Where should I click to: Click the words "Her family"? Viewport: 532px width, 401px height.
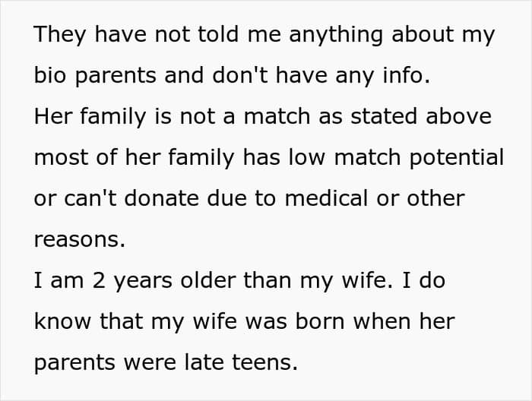[x=90, y=116]
